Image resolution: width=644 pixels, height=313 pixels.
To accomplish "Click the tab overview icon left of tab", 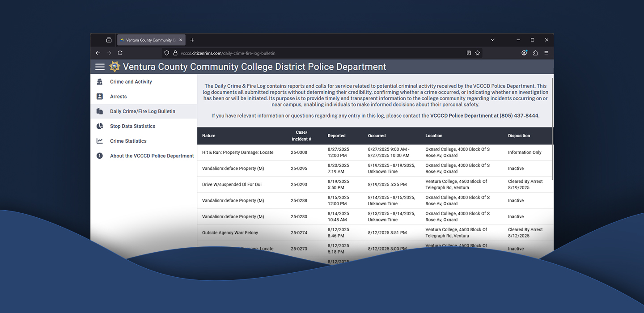I will click(109, 40).
